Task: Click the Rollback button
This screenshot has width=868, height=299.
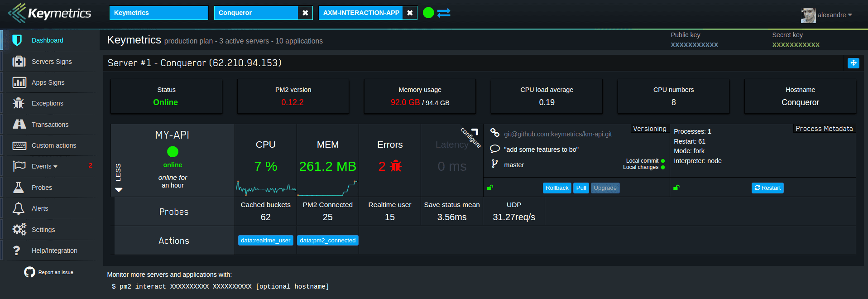Action: pyautogui.click(x=557, y=188)
